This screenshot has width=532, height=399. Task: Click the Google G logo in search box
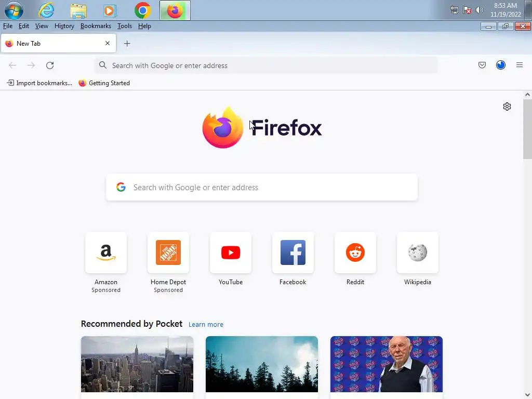coord(121,187)
